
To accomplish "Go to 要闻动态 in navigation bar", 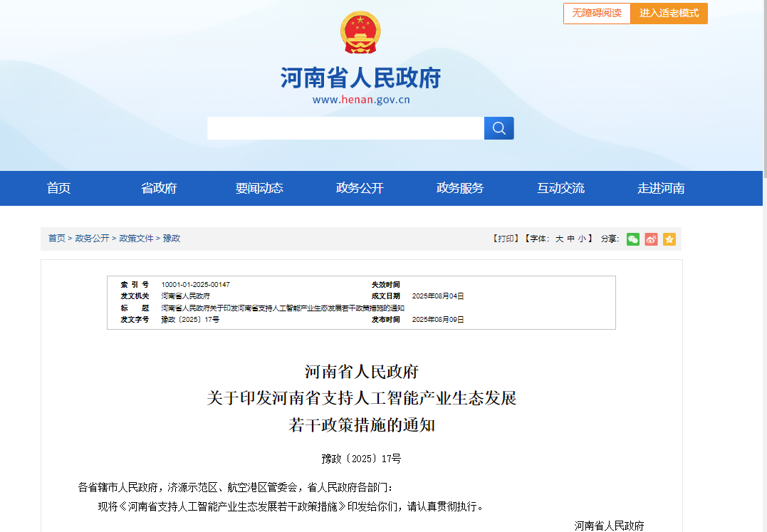I will pyautogui.click(x=259, y=189).
